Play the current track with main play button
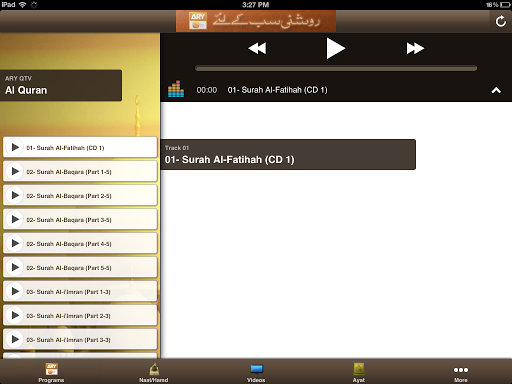This screenshot has height=384, width=512. (x=335, y=48)
